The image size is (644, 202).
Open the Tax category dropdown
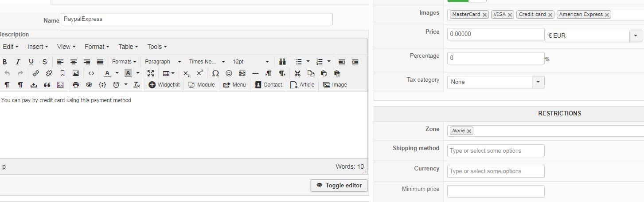point(538,82)
